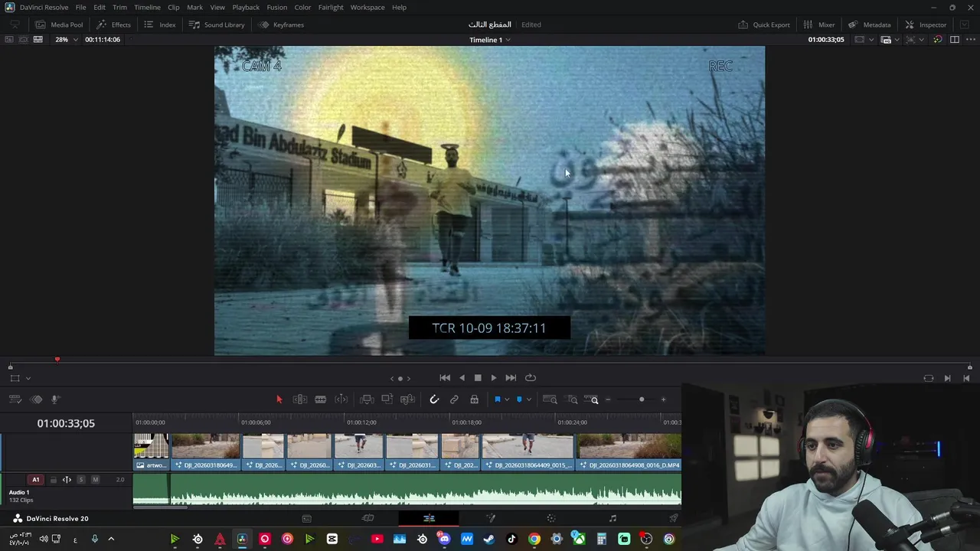Toggle the Metadata panel
Viewport: 980px width, 551px height.
point(869,24)
